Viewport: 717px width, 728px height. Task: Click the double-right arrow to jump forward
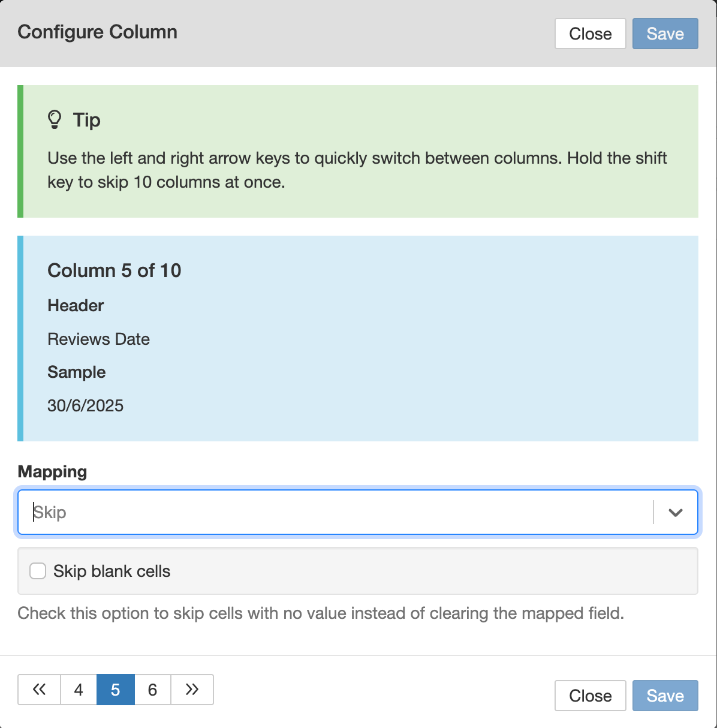click(192, 690)
